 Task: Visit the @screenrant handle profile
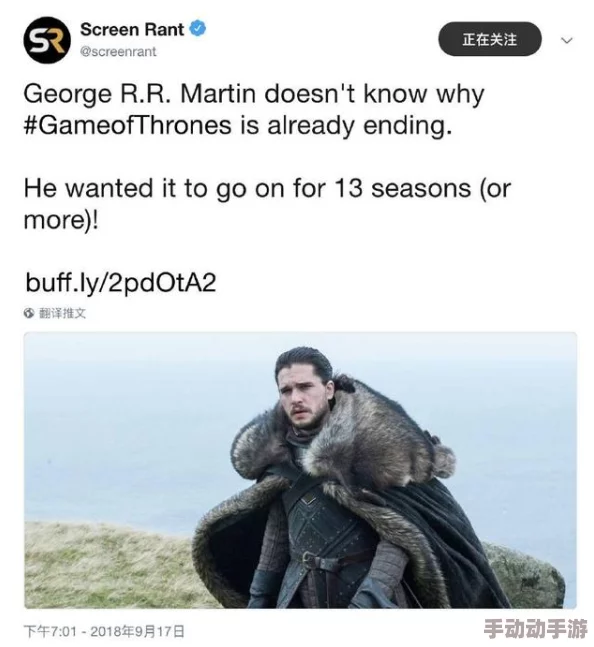point(118,52)
